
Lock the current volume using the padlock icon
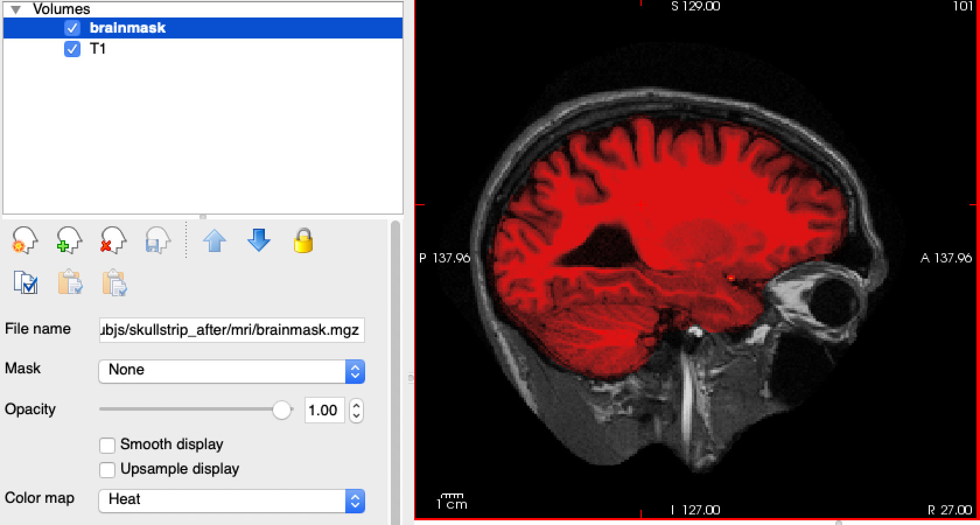click(303, 241)
